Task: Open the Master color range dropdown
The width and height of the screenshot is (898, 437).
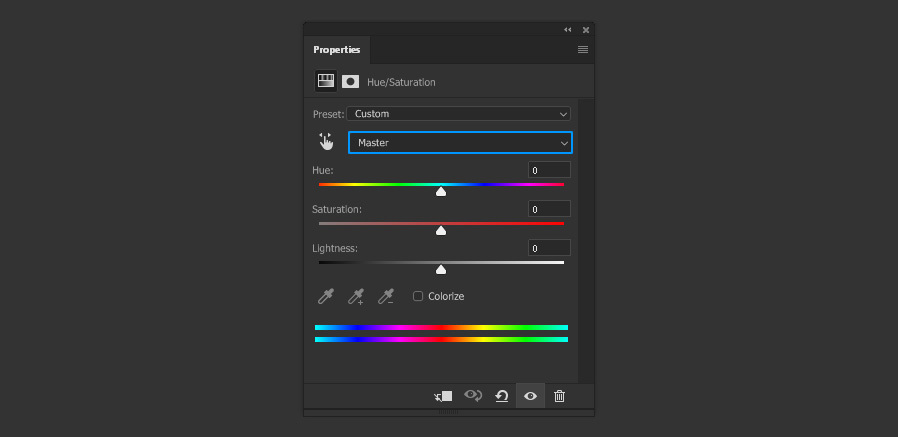Action: pos(460,143)
